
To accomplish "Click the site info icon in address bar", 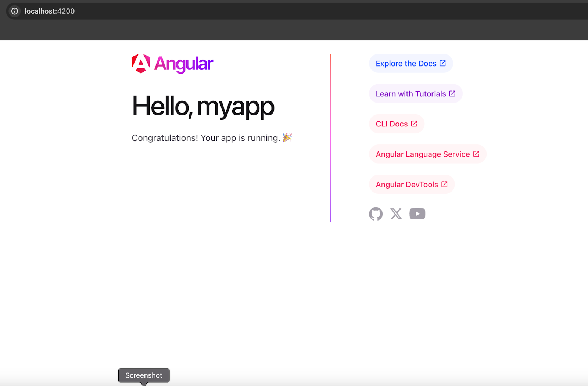I will 15,11.
